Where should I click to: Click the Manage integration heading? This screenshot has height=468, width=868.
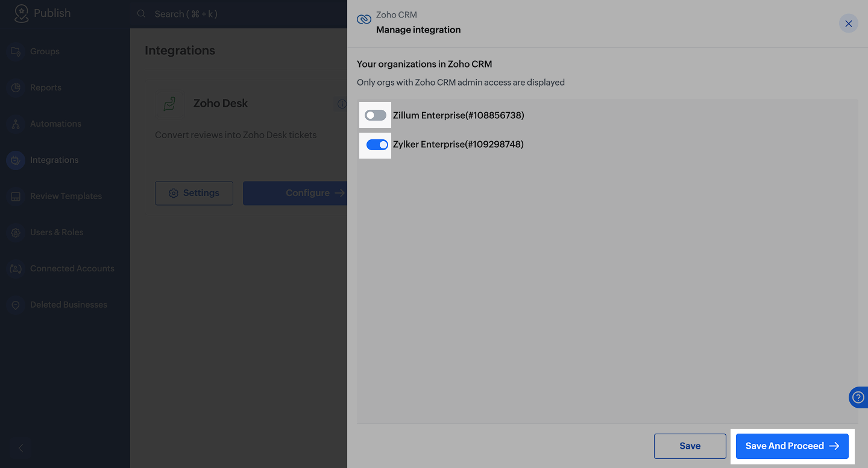pyautogui.click(x=418, y=30)
